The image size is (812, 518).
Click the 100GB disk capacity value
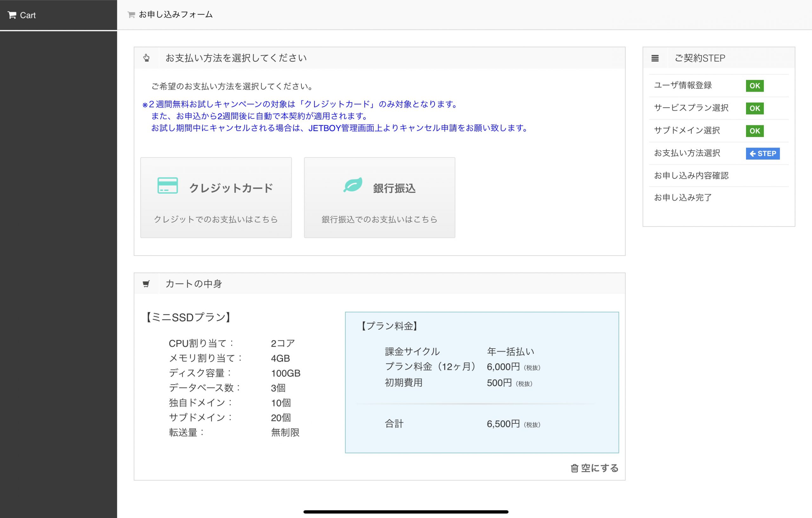pos(285,373)
